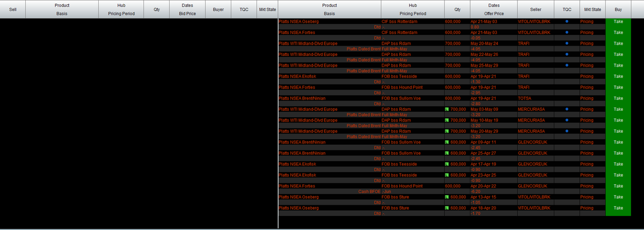644x230 pixels.
Task: Take TRAFI WTI Midland May 22-May 26 offer
Action: 618,54
